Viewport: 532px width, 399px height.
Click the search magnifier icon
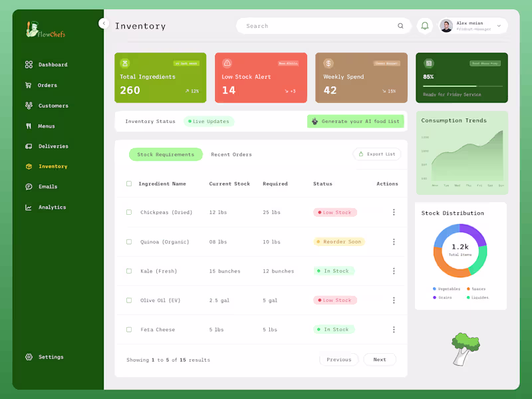click(400, 26)
